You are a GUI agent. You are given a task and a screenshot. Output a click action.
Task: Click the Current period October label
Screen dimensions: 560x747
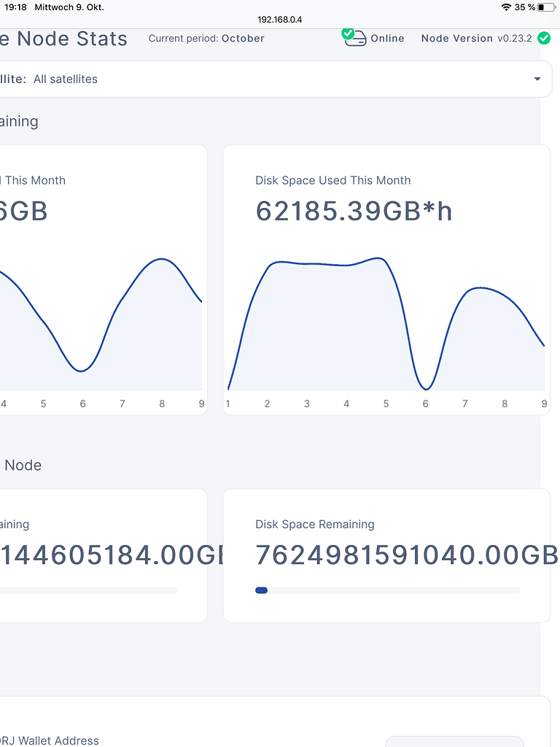(206, 38)
